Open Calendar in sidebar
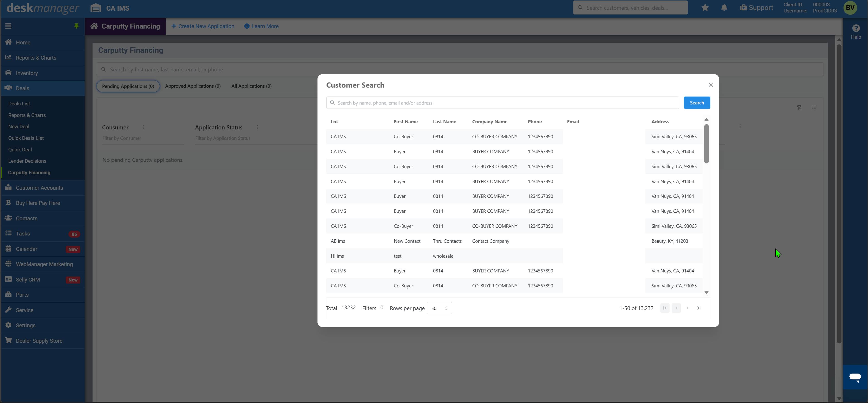The image size is (868, 403). click(43, 249)
